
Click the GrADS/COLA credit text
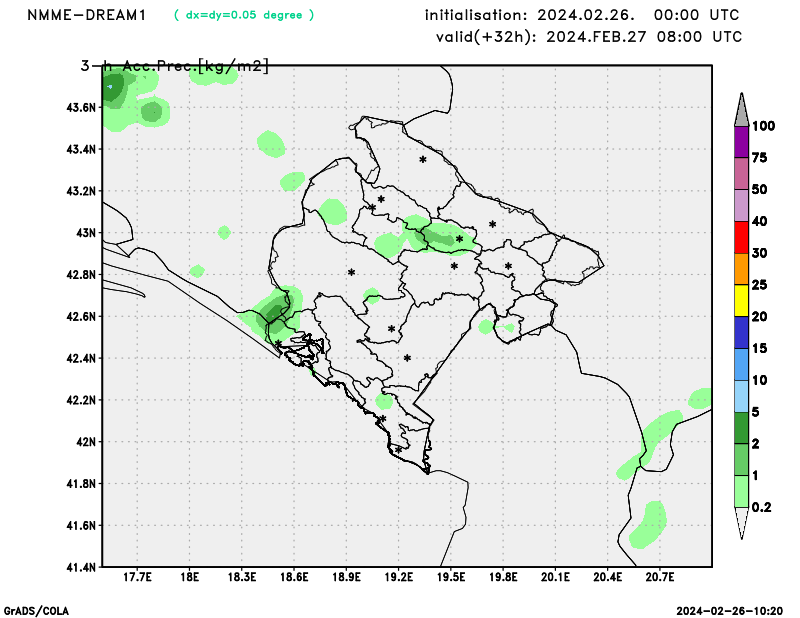[36, 611]
